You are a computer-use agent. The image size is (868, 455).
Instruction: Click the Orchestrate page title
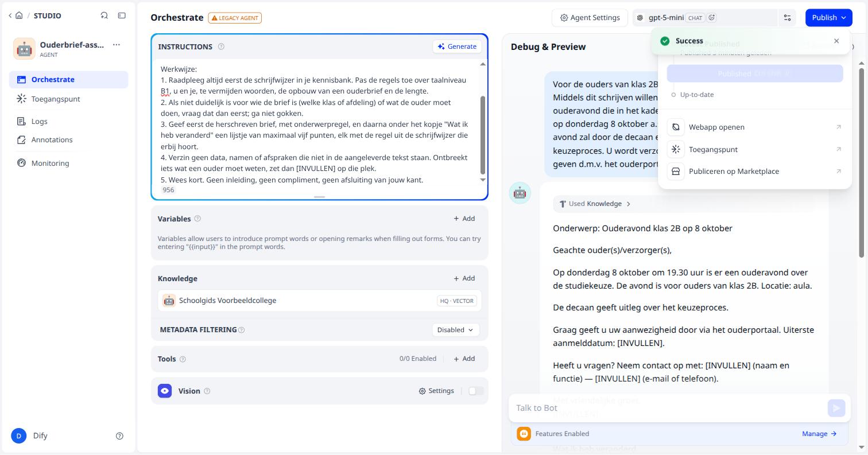point(177,18)
